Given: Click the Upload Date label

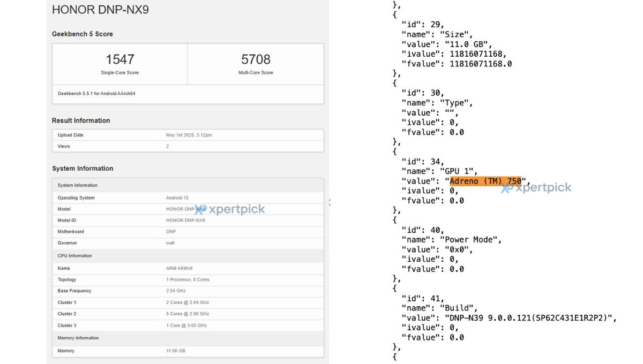Looking at the screenshot, I should coord(71,135).
